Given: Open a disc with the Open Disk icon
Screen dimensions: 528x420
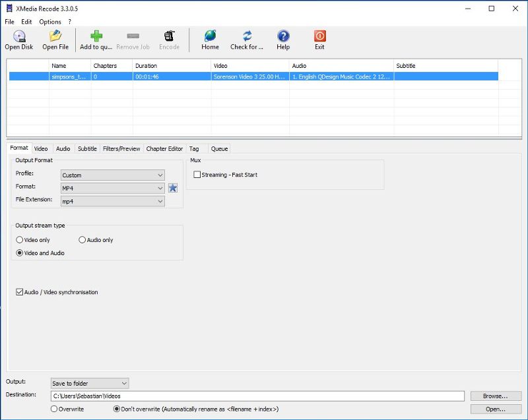Looking at the screenshot, I should pyautogui.click(x=18, y=40).
